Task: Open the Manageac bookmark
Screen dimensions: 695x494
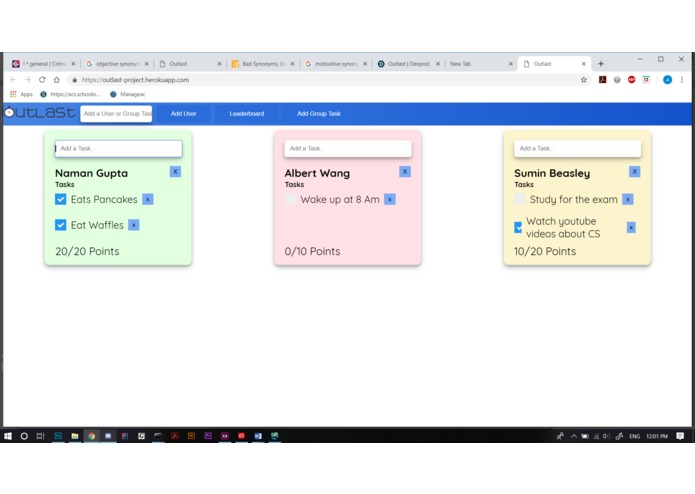Action: coord(128,94)
